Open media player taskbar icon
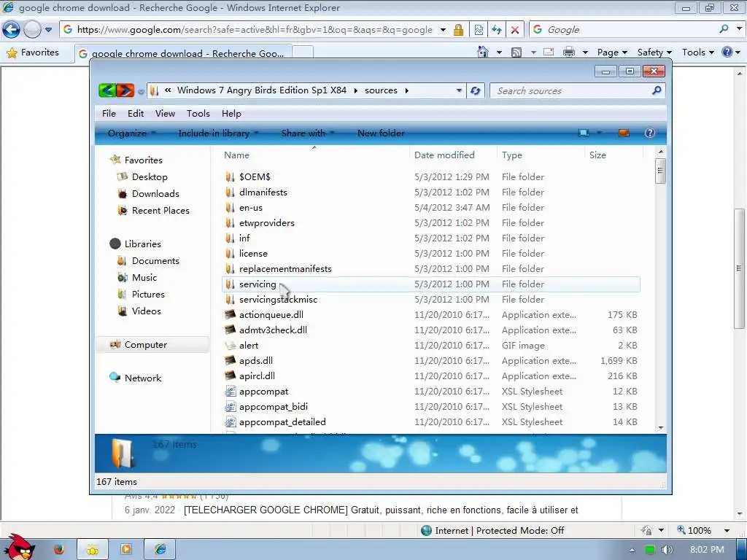Viewport: 747px width, 560px height. pyautogui.click(x=125, y=550)
